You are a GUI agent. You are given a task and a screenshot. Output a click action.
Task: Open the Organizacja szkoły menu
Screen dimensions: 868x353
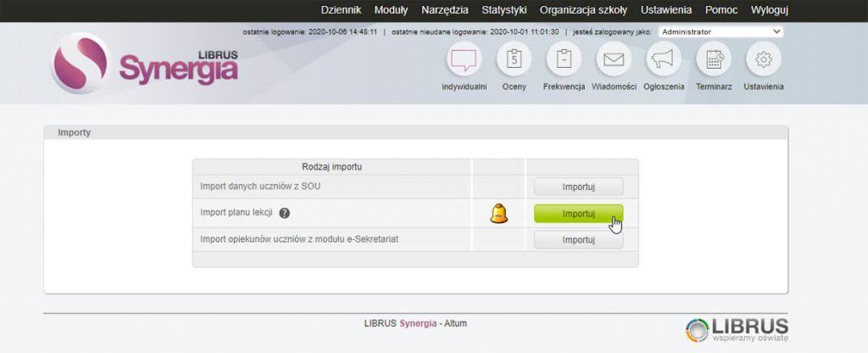583,10
